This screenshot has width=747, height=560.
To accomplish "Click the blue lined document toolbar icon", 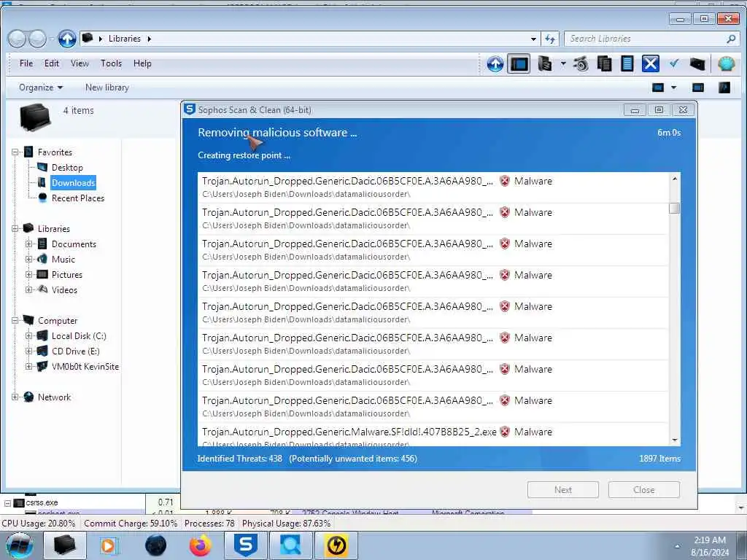I will 627,64.
